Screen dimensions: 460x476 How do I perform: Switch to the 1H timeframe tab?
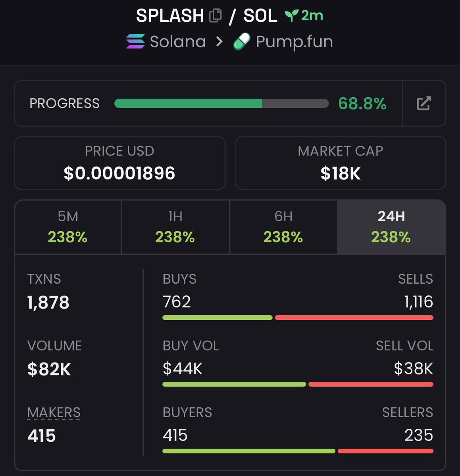[x=175, y=227]
